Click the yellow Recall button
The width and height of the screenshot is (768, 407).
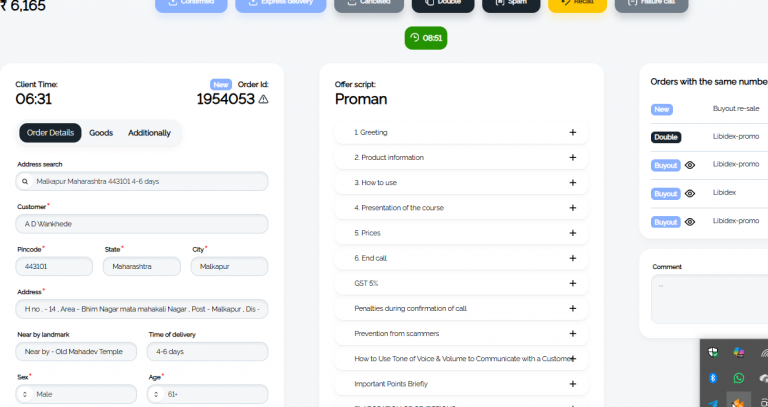(577, 4)
